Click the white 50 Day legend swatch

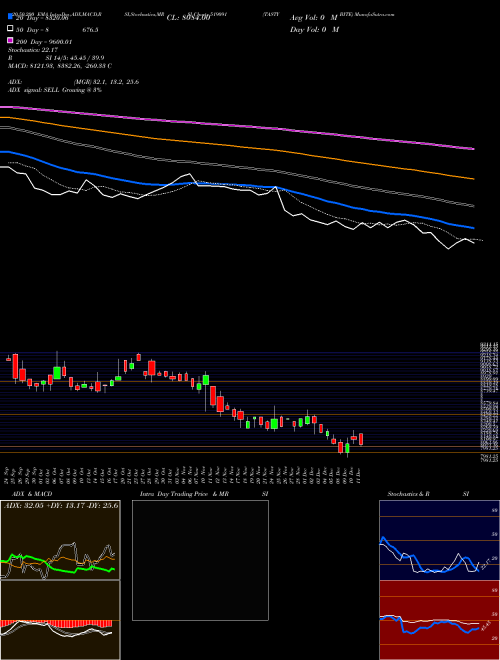coord(10,29)
